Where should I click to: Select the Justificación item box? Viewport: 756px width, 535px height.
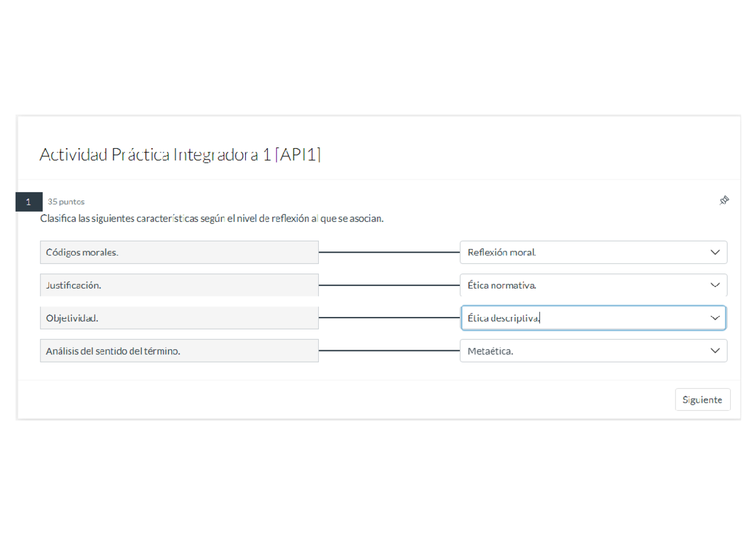coord(179,285)
